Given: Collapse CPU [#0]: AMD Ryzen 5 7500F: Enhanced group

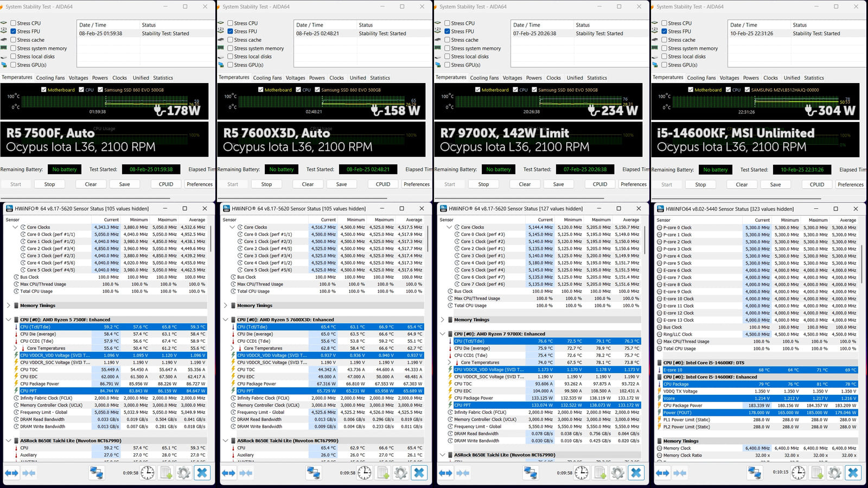Looking at the screenshot, I should point(9,319).
